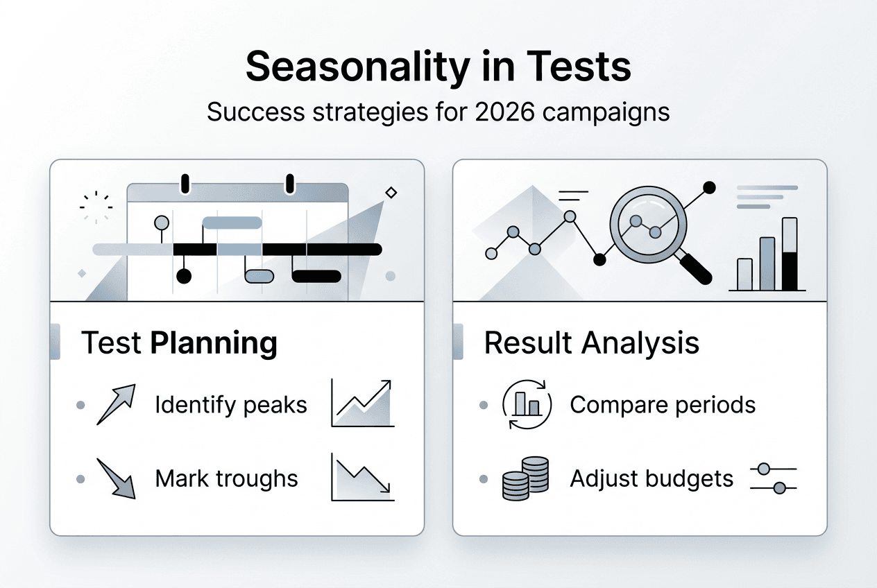This screenshot has height=588, width=877.
Task: Click the rising trend chart icon
Action: coord(363,404)
